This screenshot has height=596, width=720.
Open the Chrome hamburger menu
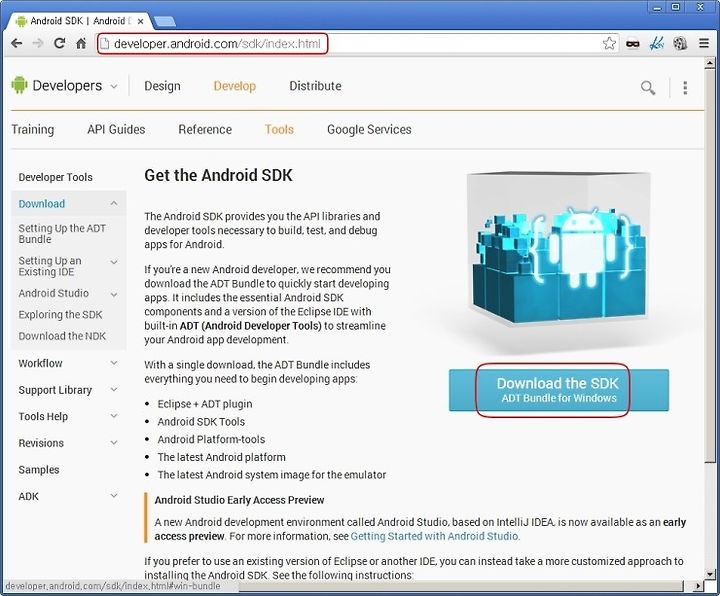click(703, 43)
